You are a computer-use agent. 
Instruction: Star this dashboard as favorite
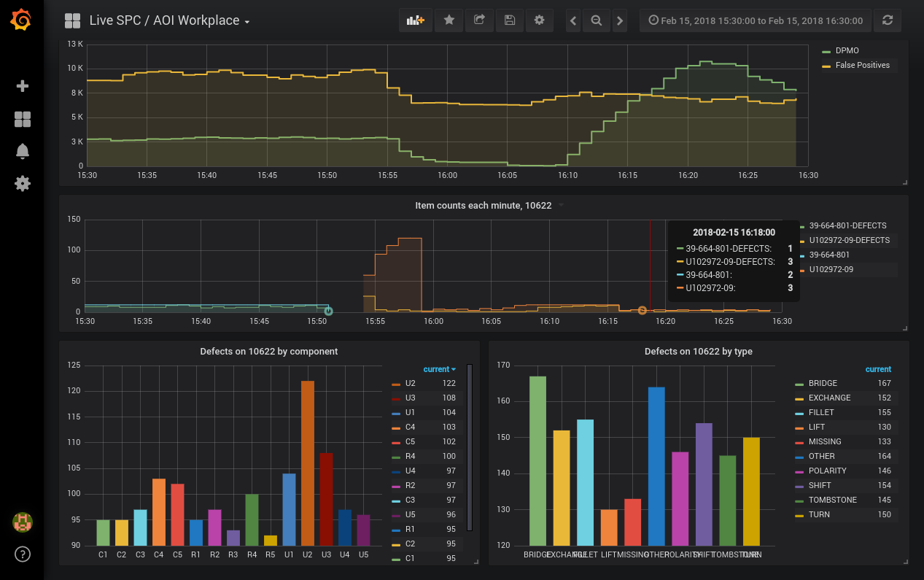tap(449, 20)
